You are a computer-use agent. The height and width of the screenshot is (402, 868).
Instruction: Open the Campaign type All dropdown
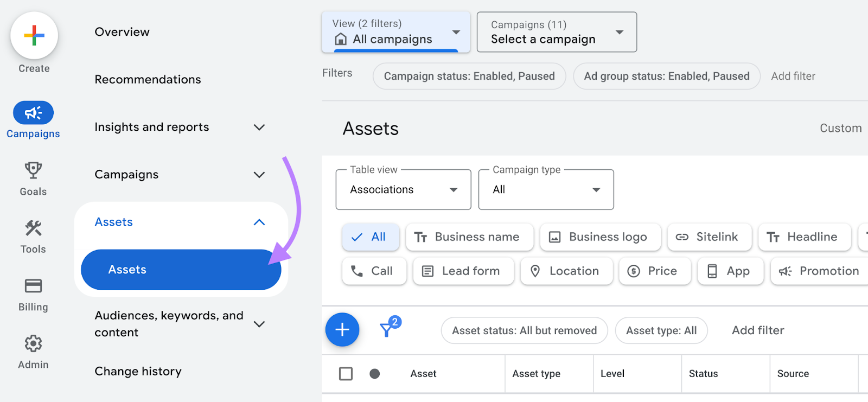click(x=546, y=189)
